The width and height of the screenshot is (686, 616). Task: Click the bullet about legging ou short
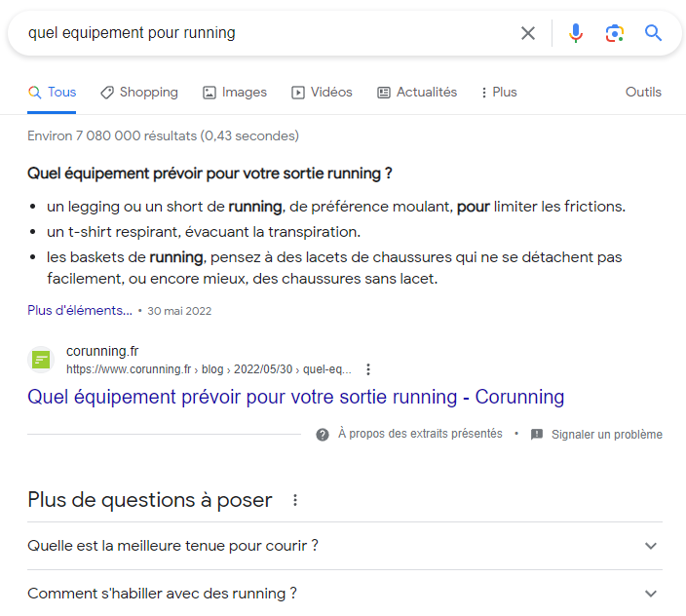[x=336, y=207]
